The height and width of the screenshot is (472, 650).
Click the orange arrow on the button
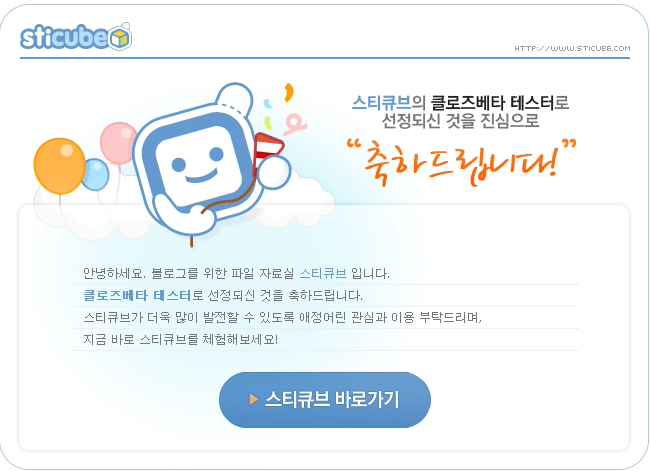[253, 399]
